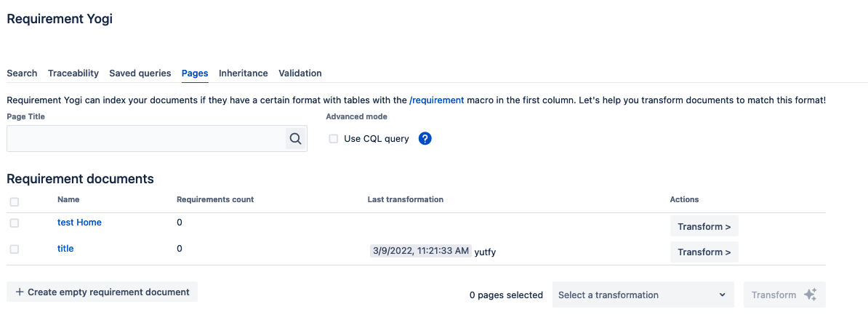The height and width of the screenshot is (328, 868).
Task: Click plus icon to create empty document
Action: 20,292
